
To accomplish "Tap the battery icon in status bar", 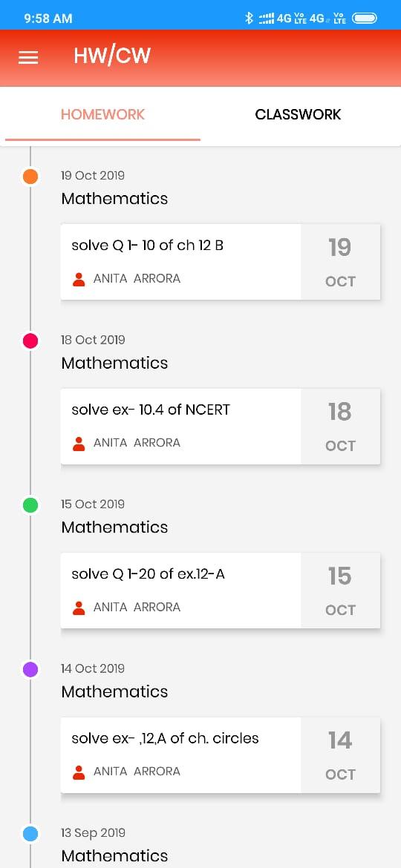I will click(365, 19).
